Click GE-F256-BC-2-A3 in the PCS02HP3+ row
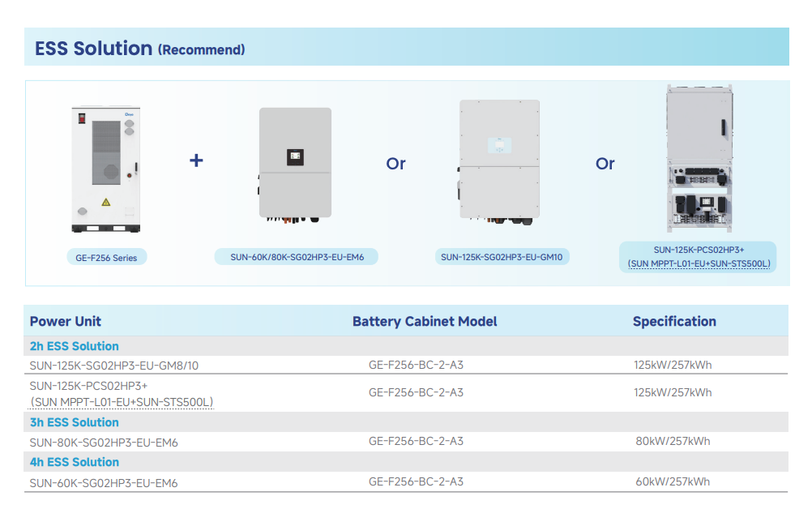The height and width of the screenshot is (509, 812). click(x=416, y=392)
